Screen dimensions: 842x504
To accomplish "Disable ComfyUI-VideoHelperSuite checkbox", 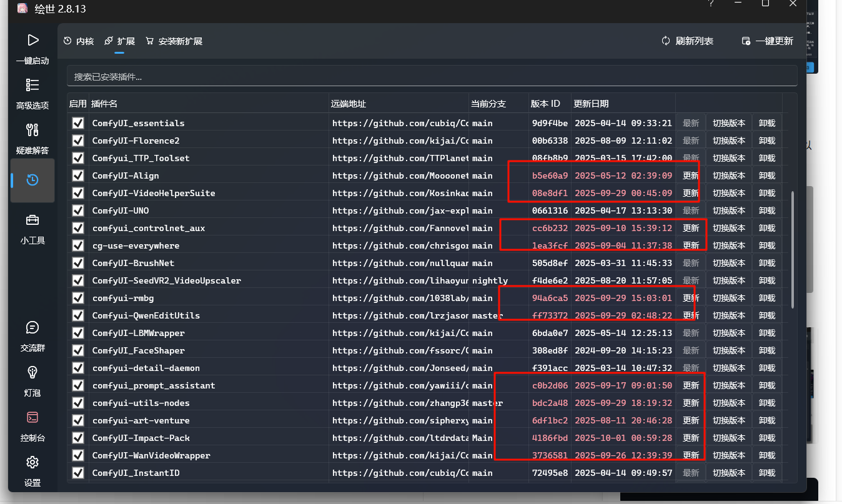I will (78, 193).
